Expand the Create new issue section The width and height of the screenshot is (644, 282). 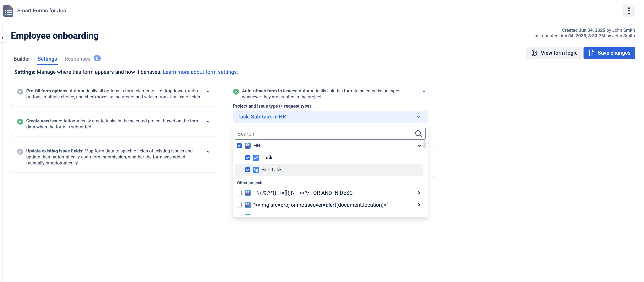[208, 122]
